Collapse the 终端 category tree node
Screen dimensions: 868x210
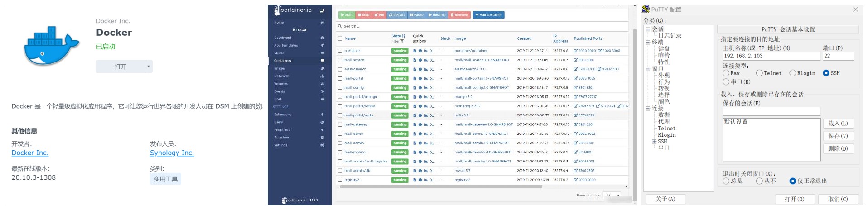pyautogui.click(x=648, y=42)
